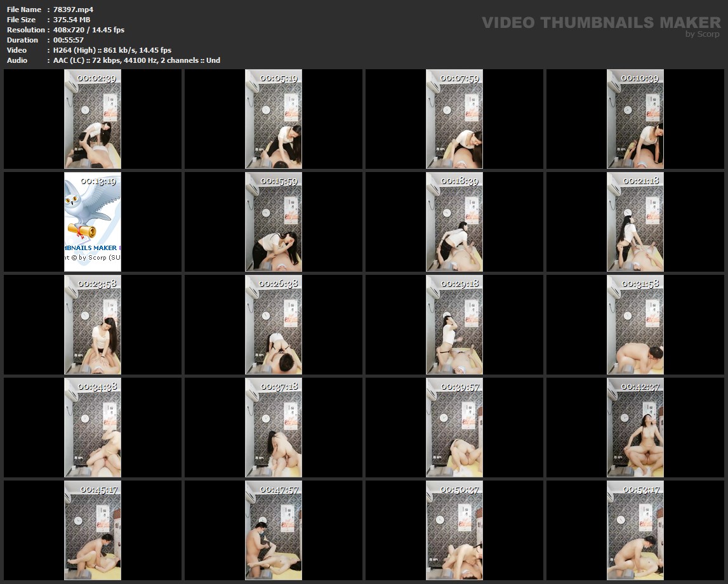728x584 pixels.
Task: Open the frame marked 00:26:38
Action: point(274,324)
